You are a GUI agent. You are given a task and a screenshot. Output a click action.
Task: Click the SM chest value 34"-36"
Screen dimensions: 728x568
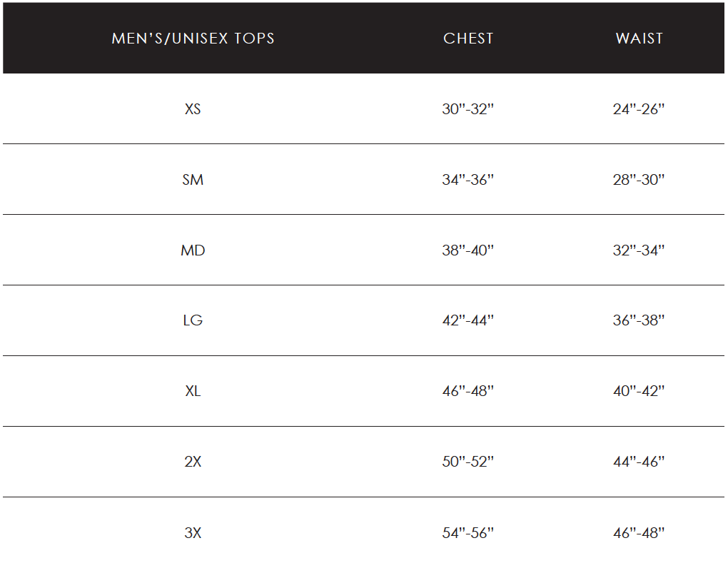click(x=468, y=180)
